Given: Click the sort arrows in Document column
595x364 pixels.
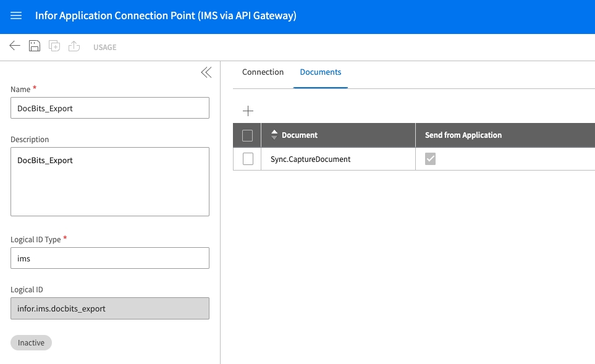Looking at the screenshot, I should coord(274,135).
